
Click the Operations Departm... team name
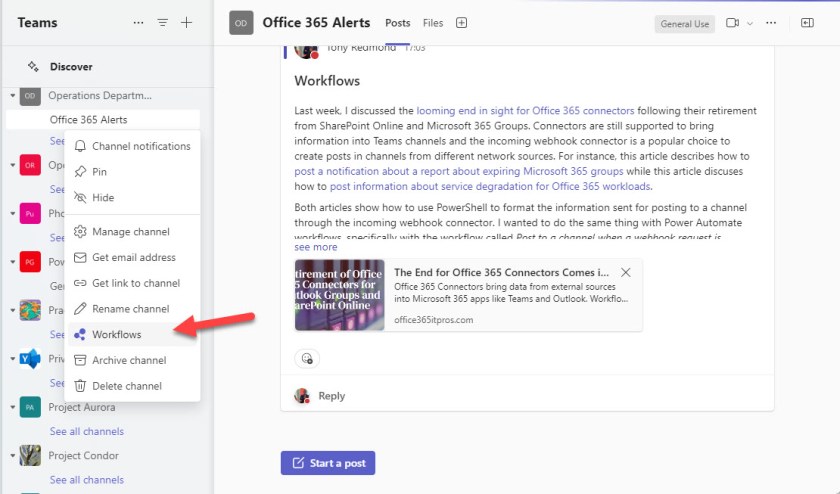click(x=100, y=95)
